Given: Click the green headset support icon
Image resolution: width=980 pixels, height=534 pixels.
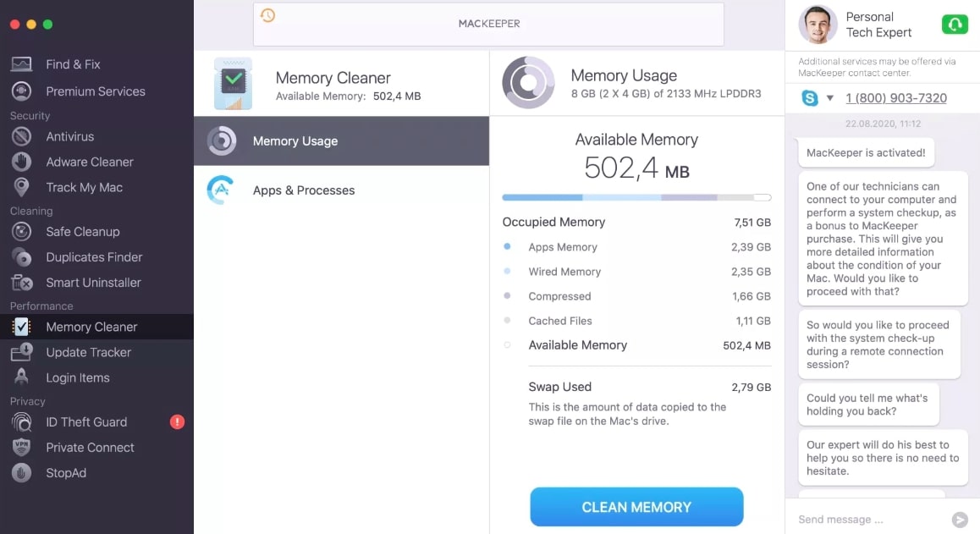Looking at the screenshot, I should (955, 25).
